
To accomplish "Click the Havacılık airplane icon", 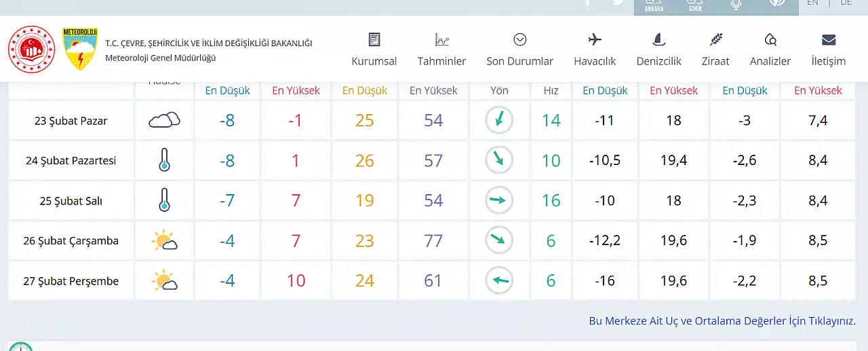I will tap(595, 39).
